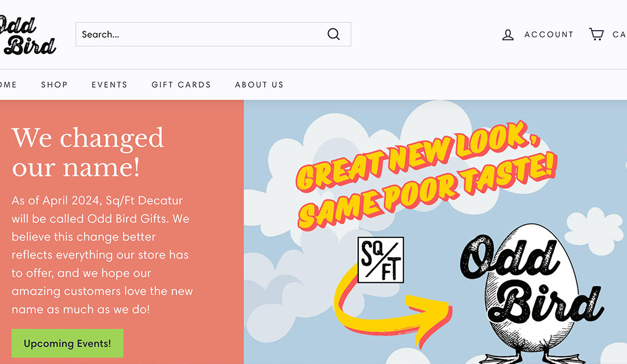Image resolution: width=627 pixels, height=364 pixels.
Task: Go to the Events page
Action: pos(110,85)
